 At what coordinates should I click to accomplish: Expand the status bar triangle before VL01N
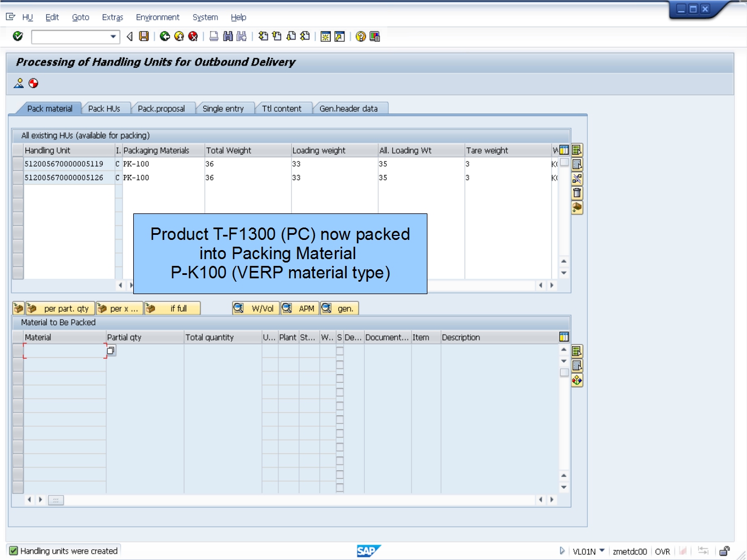click(x=562, y=550)
